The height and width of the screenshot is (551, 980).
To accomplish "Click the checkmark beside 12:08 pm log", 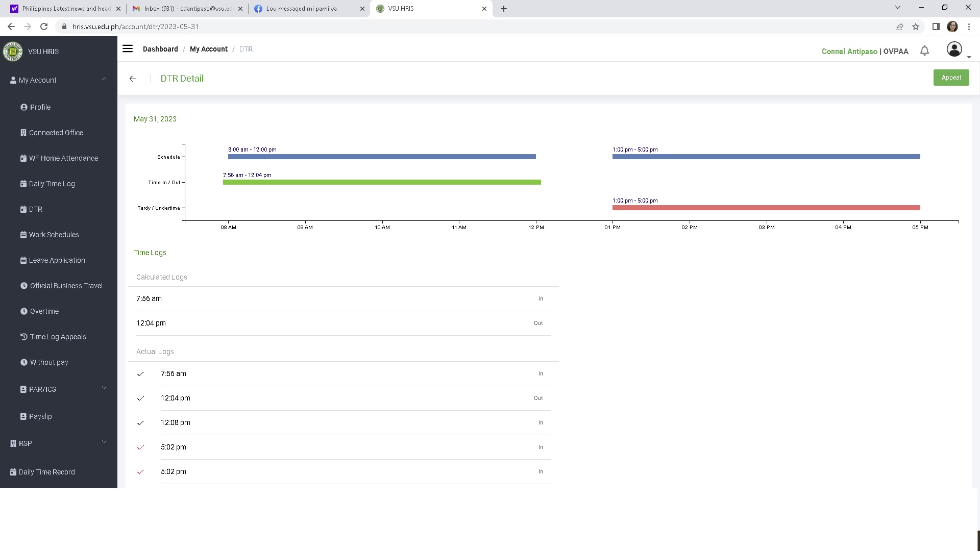I will pyautogui.click(x=141, y=423).
